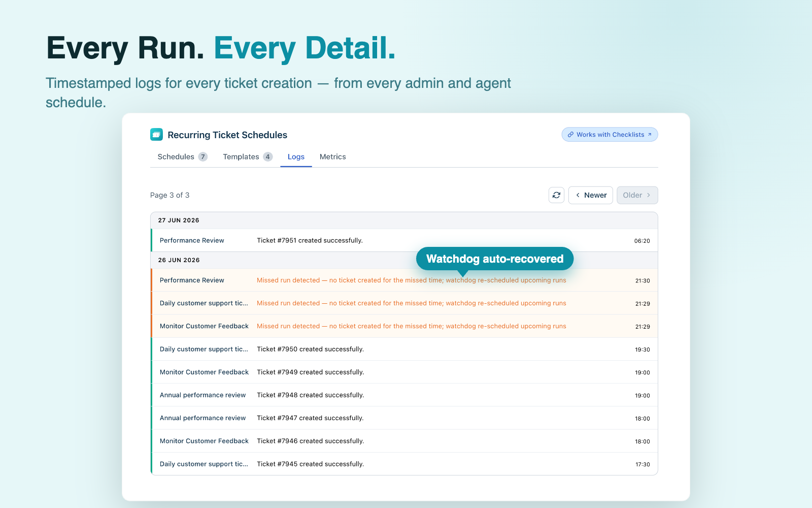Click the 26 JUN 2026 date header
This screenshot has height=508, width=812.
point(404,260)
